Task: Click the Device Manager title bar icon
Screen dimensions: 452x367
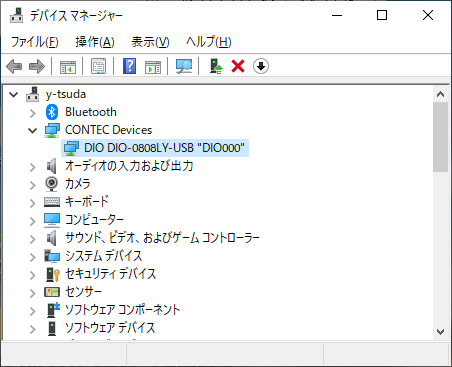Action: [x=16, y=15]
